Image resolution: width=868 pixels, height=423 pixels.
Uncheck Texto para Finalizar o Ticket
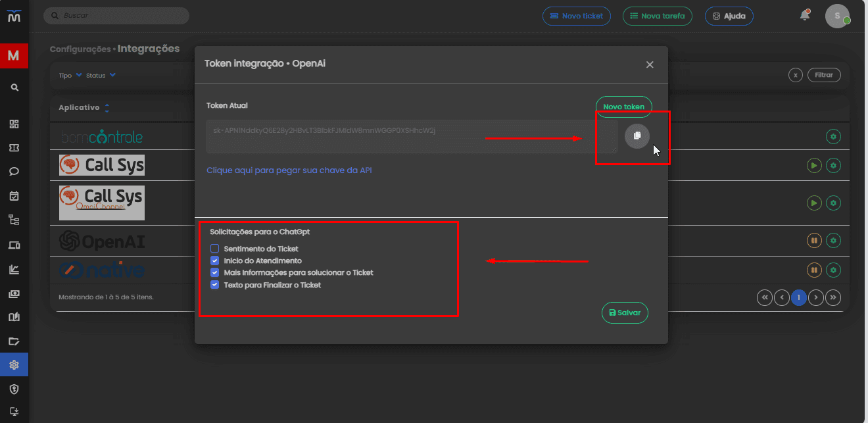pos(214,285)
